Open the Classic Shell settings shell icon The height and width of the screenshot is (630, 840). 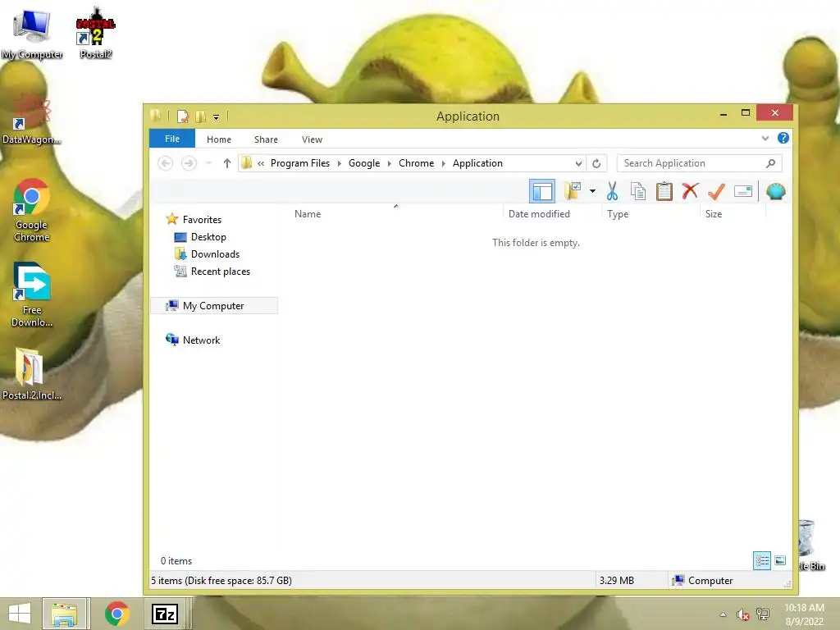point(776,191)
